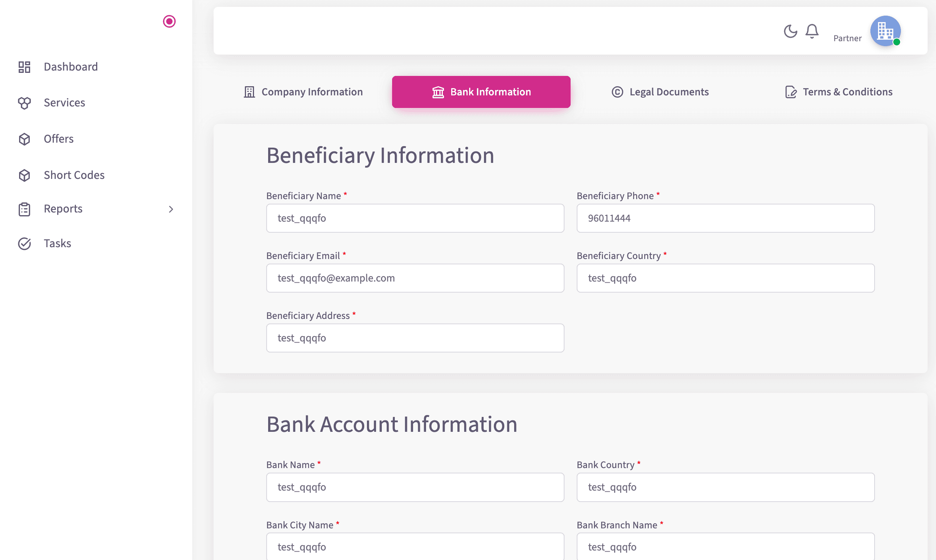Click the Partner label in the header
936x560 pixels.
848,38
